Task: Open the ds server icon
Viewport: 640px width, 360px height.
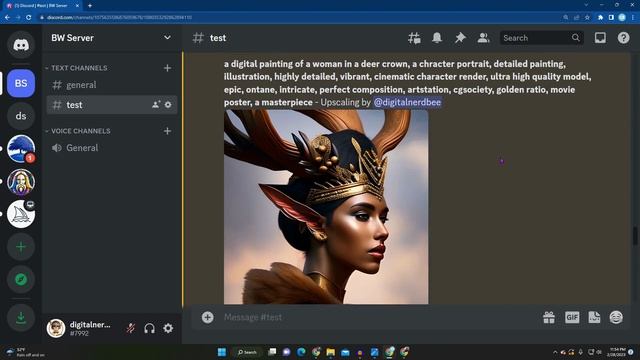Action: tap(21, 116)
